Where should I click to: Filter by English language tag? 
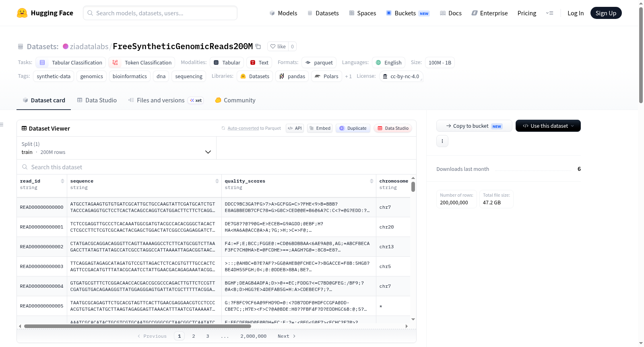(388, 62)
